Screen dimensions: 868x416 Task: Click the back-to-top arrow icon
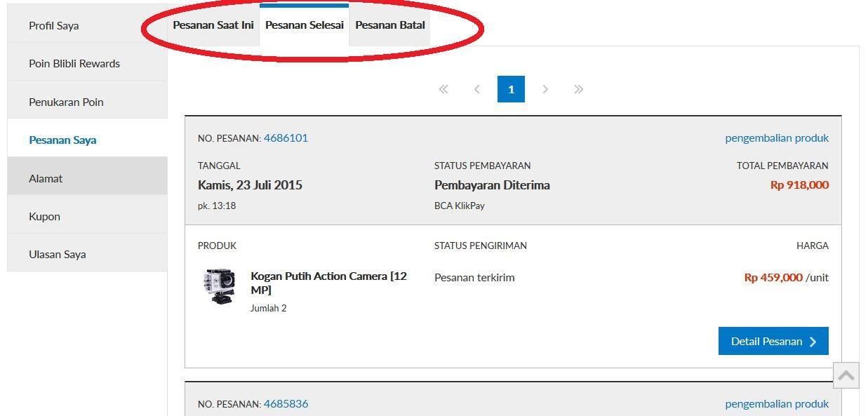click(x=846, y=375)
